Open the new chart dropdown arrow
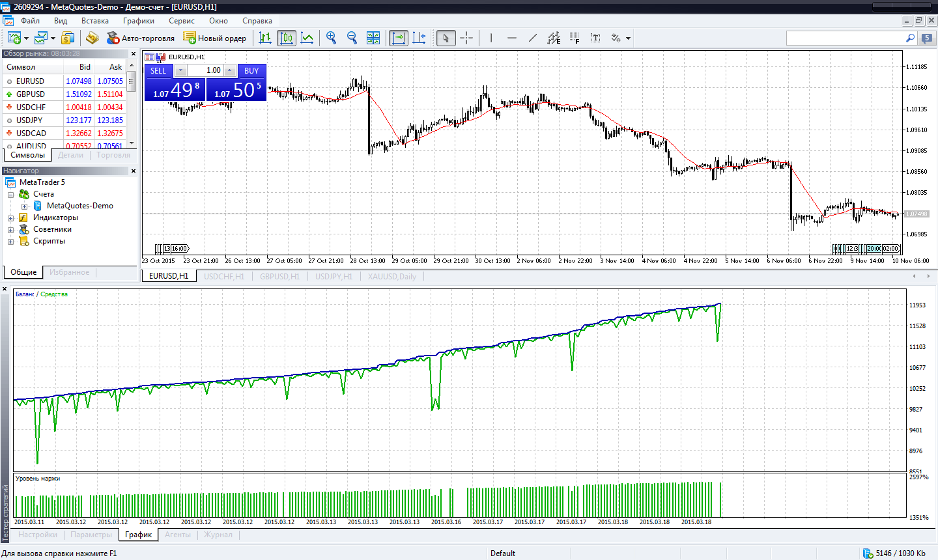The width and height of the screenshot is (938, 560). (26, 38)
